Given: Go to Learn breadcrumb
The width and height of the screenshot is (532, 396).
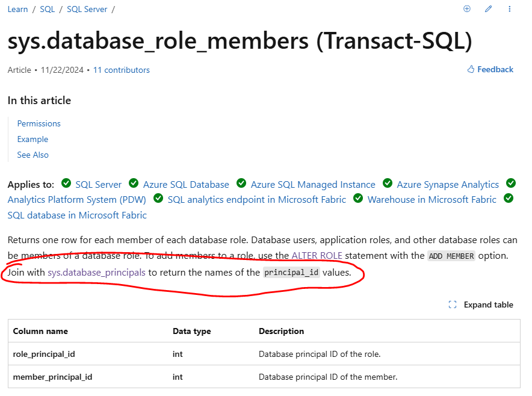Looking at the screenshot, I should [17, 9].
